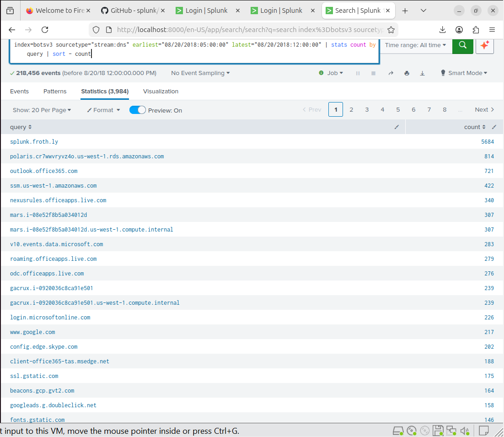The height and width of the screenshot is (437, 504).
Task: Click the googleads.g.doubleclick.net query
Action: (53, 405)
